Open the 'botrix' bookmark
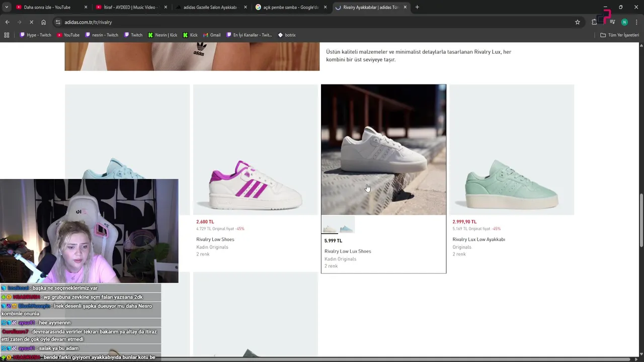 tap(287, 35)
